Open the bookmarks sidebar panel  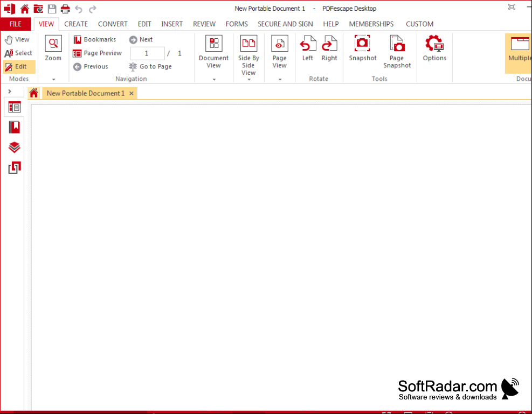pyautogui.click(x=14, y=128)
